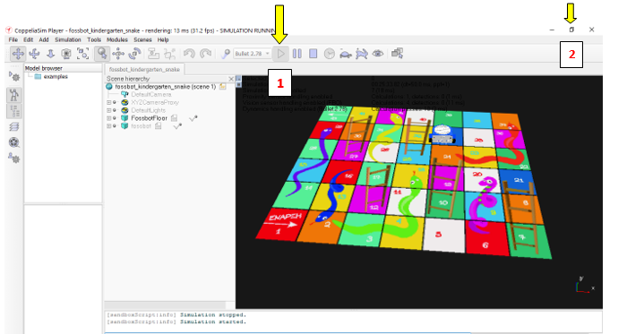The width and height of the screenshot is (644, 334).
Task: Expand the fossbot tree node
Action: coord(109,126)
